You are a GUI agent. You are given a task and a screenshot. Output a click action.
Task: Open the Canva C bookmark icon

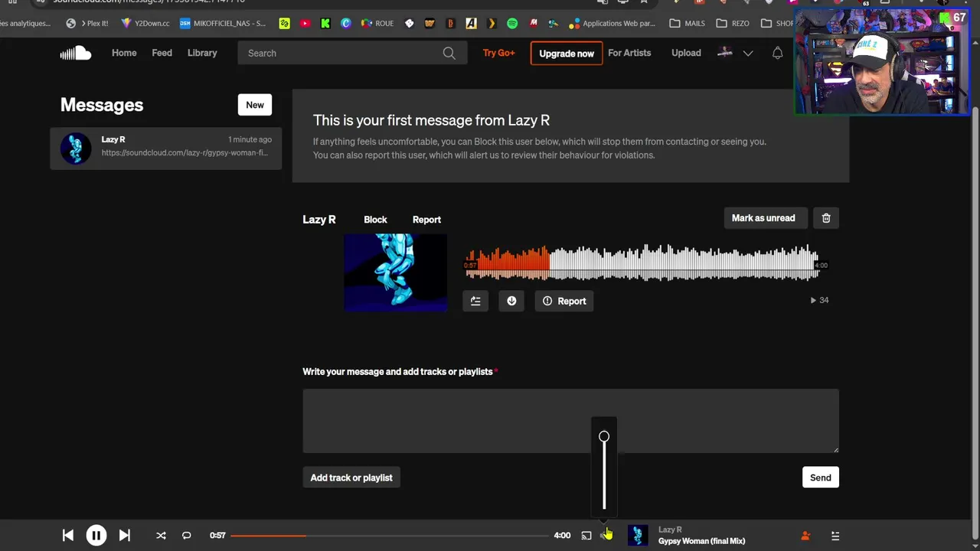pos(346,23)
